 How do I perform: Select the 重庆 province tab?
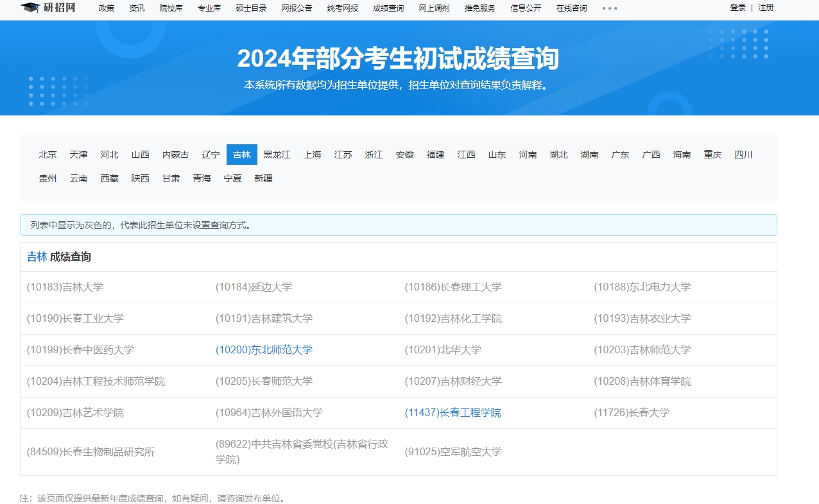(x=713, y=155)
